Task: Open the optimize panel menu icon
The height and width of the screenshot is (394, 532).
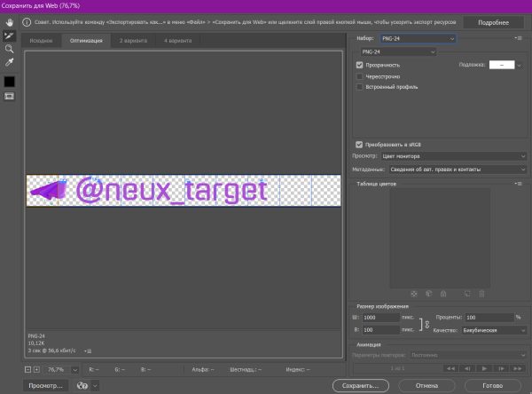Action: click(517, 39)
